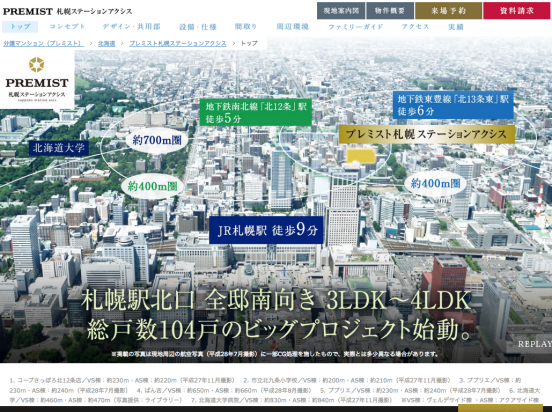This screenshot has height=412, width=552.
Task: Click caption 4. ぱん吉
Action: click(x=224, y=391)
